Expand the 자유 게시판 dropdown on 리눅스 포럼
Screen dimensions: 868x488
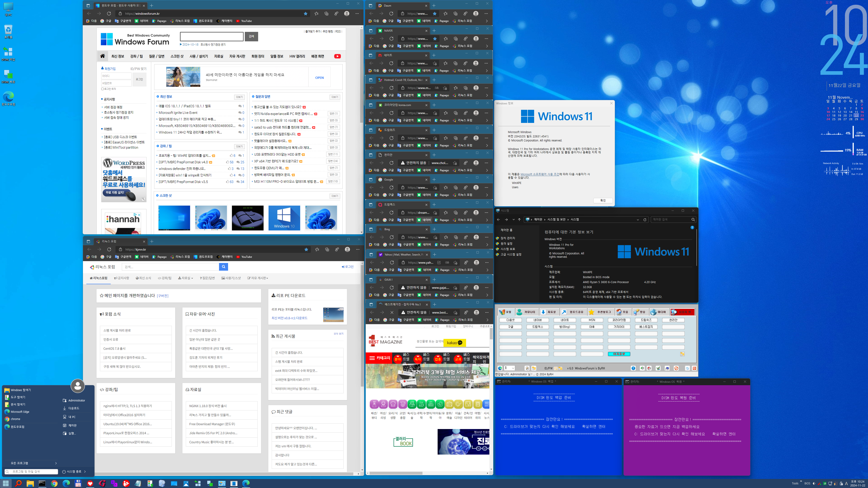[x=257, y=278]
